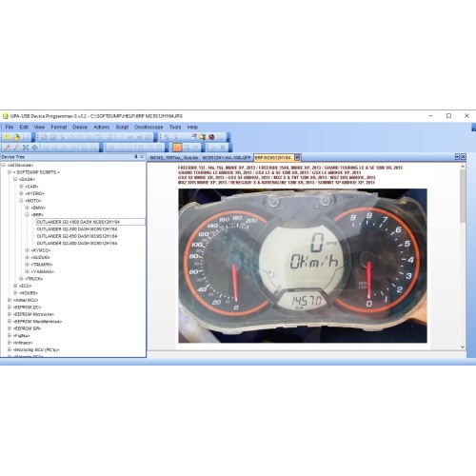Collapse the SOFTDUMP SCRIPTS node
This screenshot has height=476, width=476.
pos(10,172)
